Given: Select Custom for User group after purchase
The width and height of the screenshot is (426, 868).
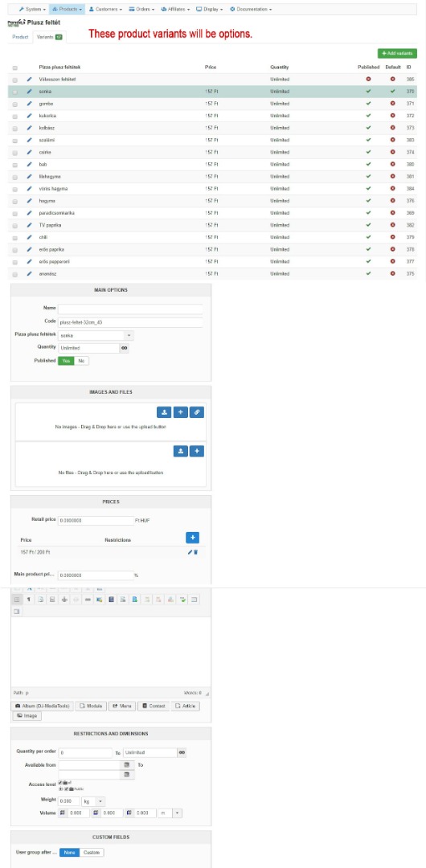Looking at the screenshot, I should click(92, 853).
